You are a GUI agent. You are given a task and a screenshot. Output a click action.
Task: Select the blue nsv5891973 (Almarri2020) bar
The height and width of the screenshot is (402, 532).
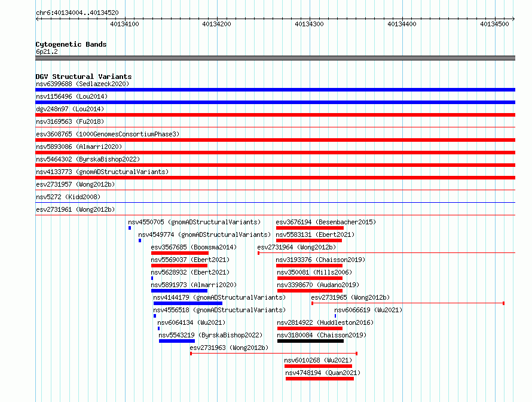pos(179,291)
